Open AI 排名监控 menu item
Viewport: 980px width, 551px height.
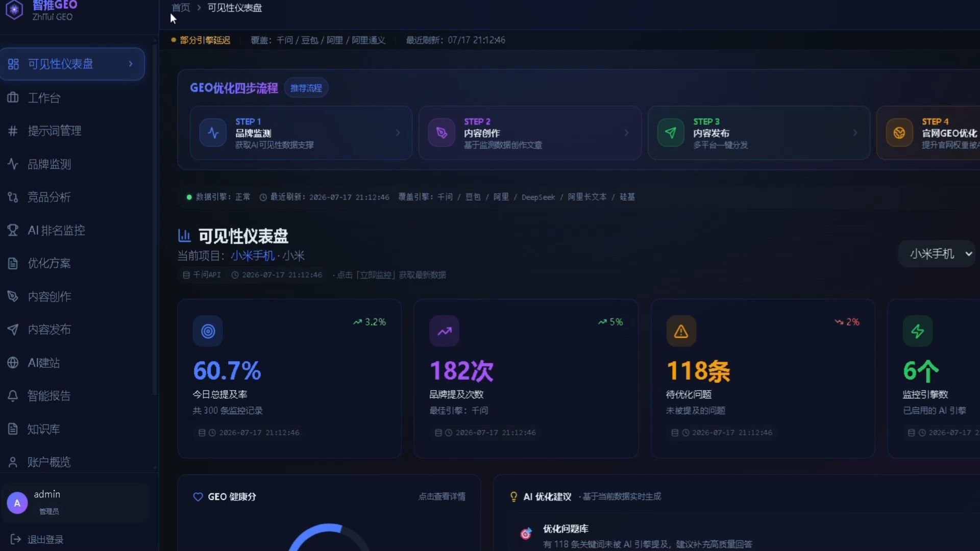coord(72,230)
